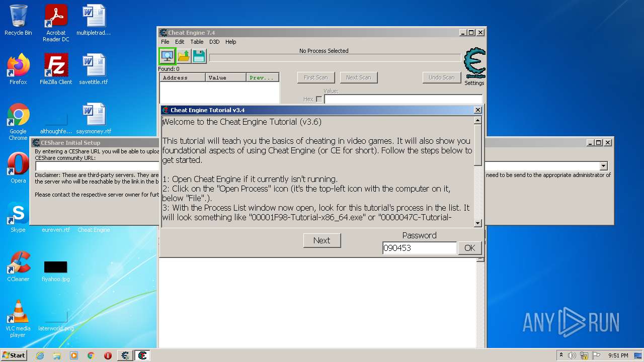Click OK next to Password
644x362 pixels.
(469, 248)
